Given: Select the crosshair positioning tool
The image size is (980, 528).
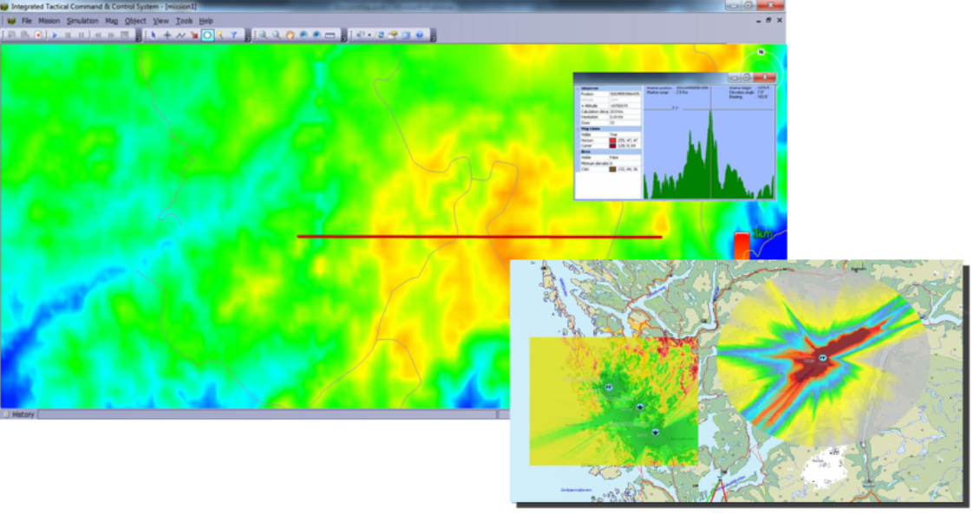Looking at the screenshot, I should coord(167,33).
